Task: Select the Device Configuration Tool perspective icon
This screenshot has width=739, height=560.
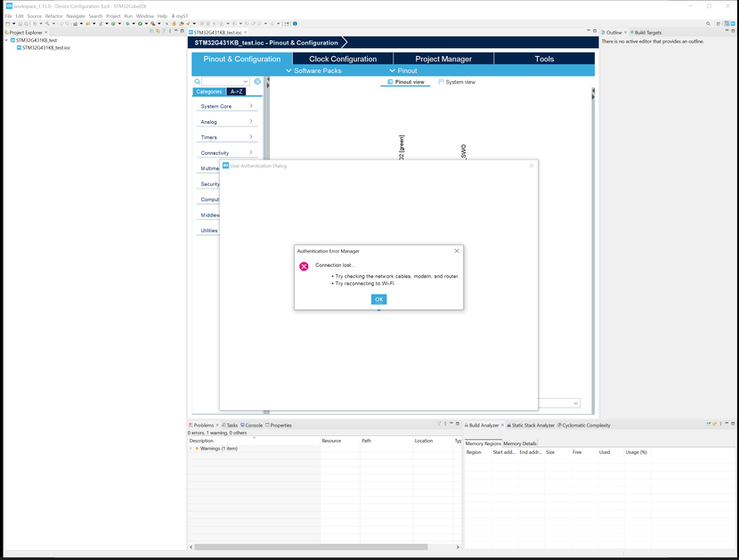Action: pos(733,23)
